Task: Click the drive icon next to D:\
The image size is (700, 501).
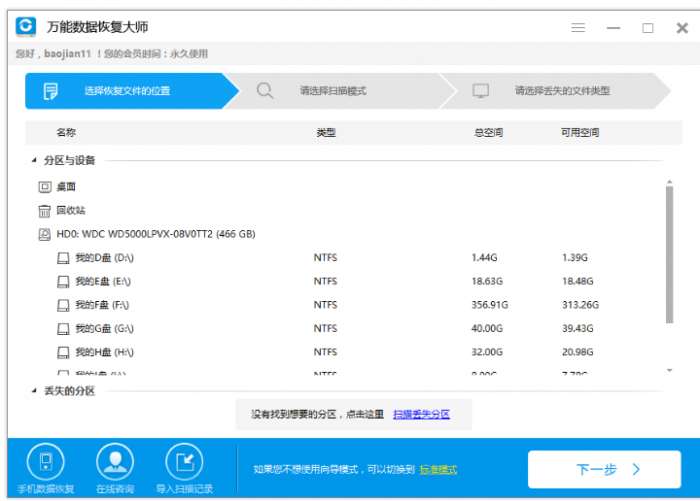Action: click(x=63, y=258)
